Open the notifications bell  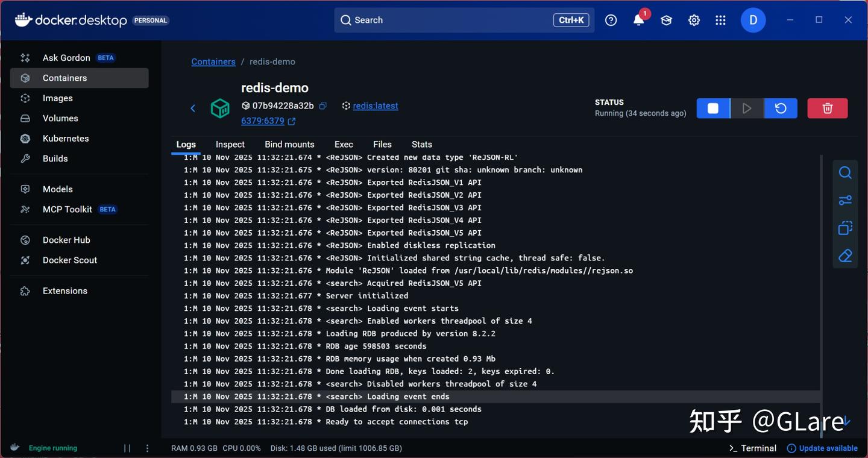pos(639,20)
